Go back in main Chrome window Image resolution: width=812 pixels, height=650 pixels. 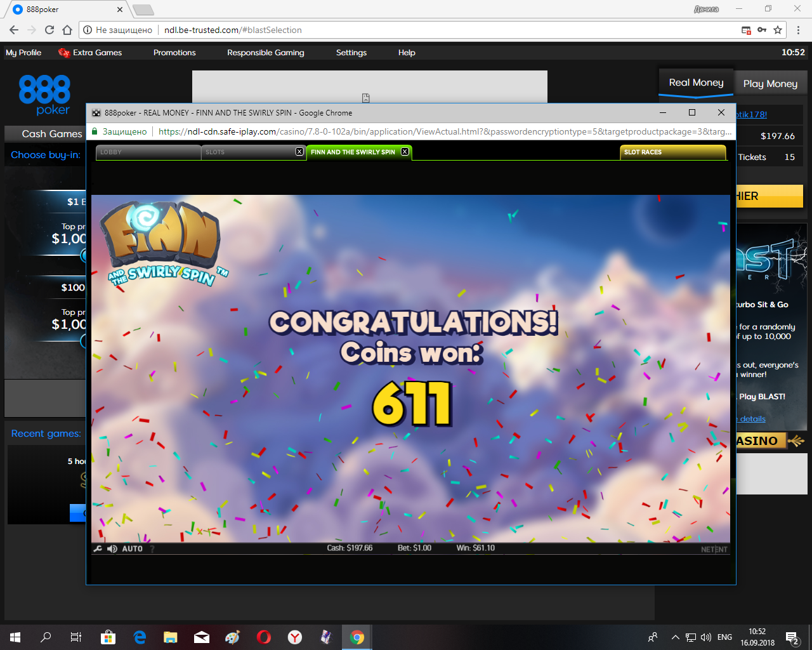pyautogui.click(x=14, y=30)
